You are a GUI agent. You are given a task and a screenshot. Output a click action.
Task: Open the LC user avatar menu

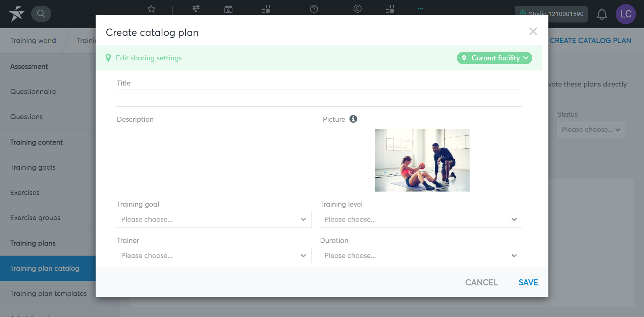point(626,14)
